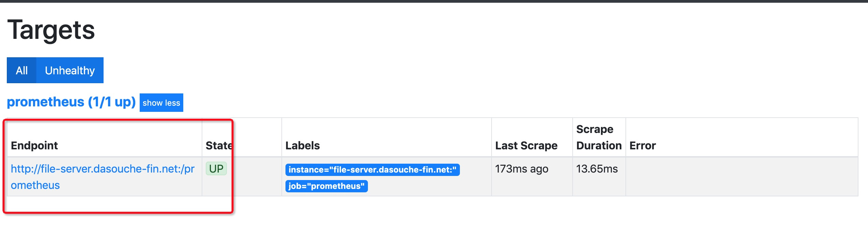
Task: Click the Error column header
Action: [x=642, y=146]
